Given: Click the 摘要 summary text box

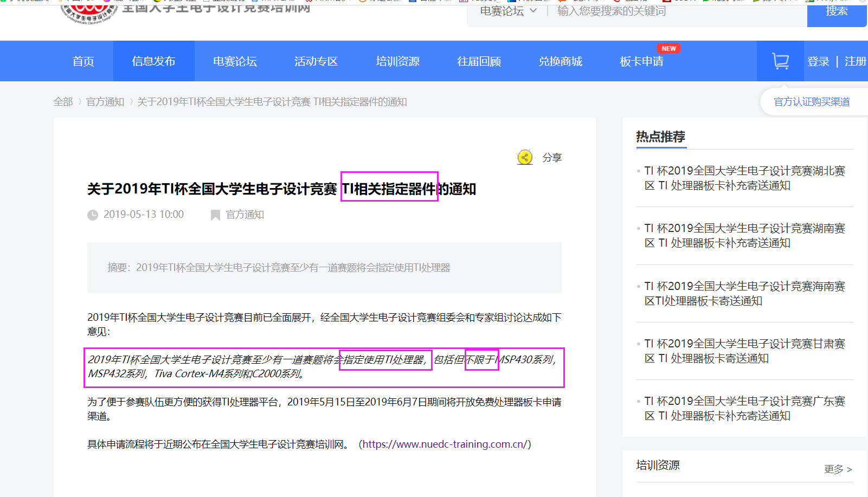Looking at the screenshot, I should pyautogui.click(x=324, y=268).
